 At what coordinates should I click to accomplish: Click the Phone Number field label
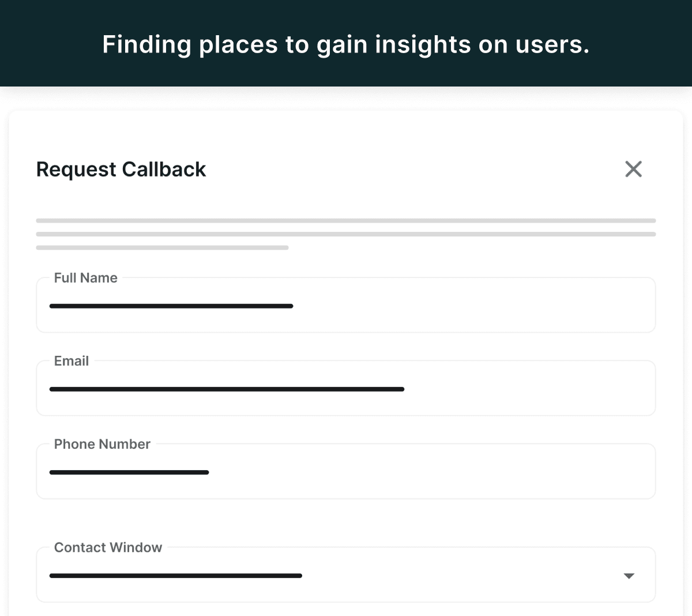tap(102, 444)
